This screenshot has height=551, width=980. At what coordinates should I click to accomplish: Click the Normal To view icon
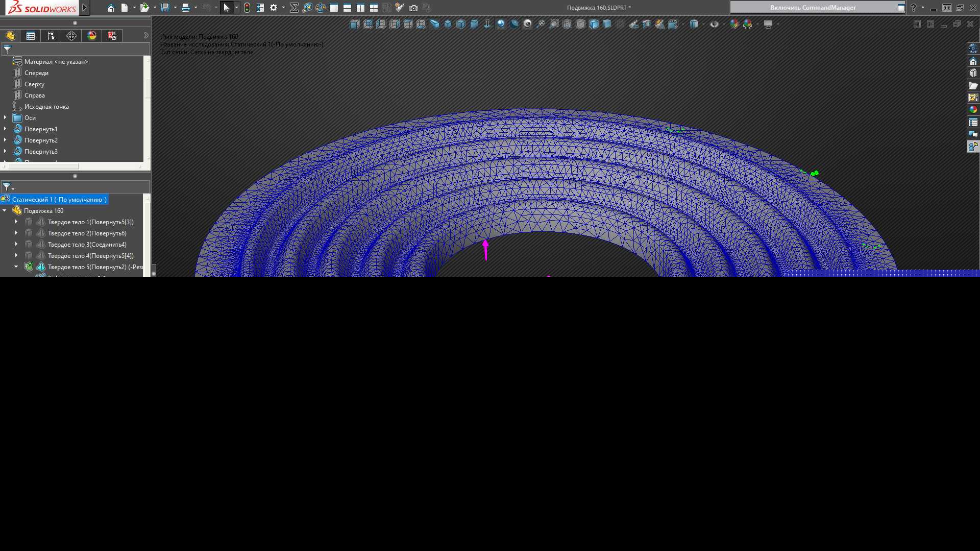[487, 24]
